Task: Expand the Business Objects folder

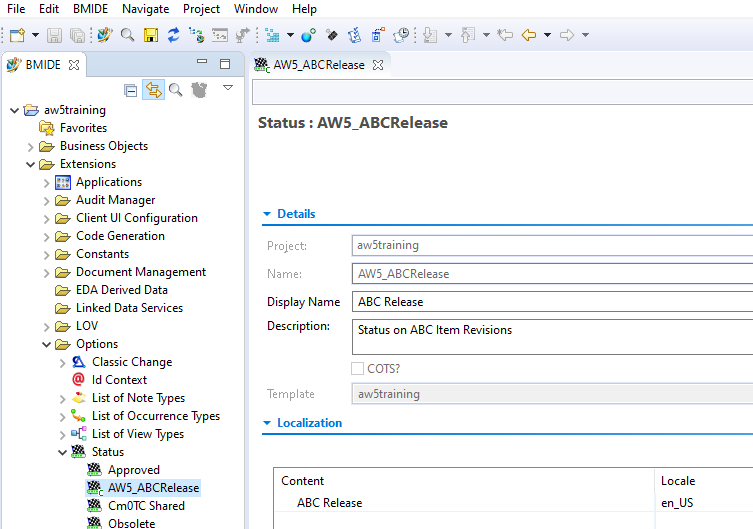Action: [x=30, y=146]
